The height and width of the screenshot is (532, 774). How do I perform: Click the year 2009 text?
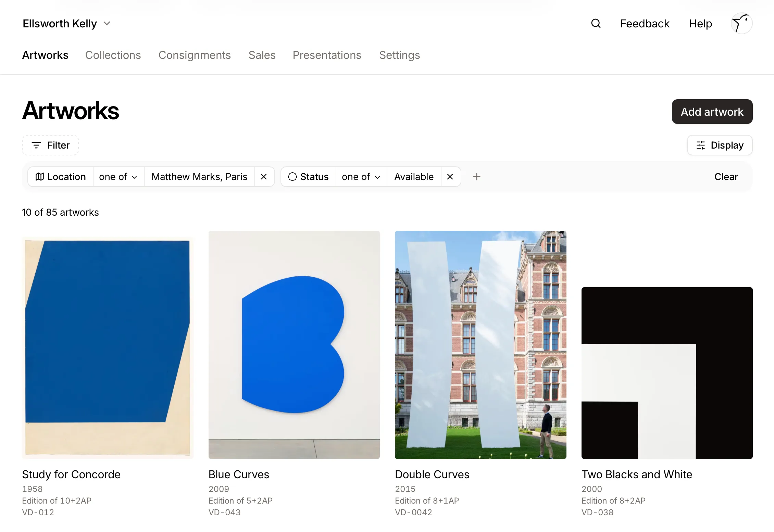click(x=219, y=489)
